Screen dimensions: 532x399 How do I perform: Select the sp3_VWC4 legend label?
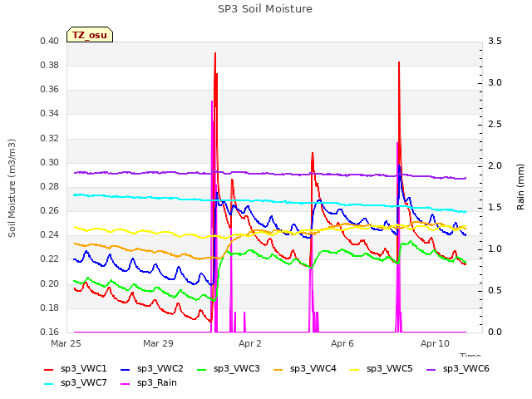pyautogui.click(x=313, y=369)
